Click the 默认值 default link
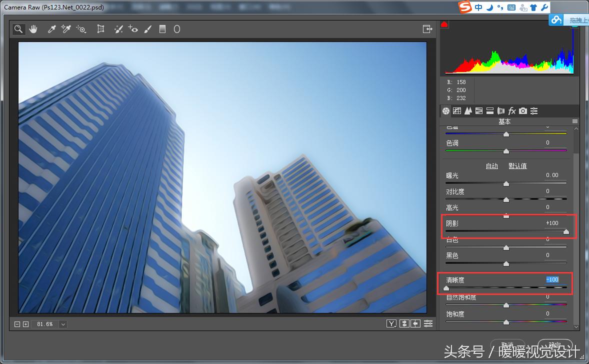The image size is (589, 364). click(517, 166)
